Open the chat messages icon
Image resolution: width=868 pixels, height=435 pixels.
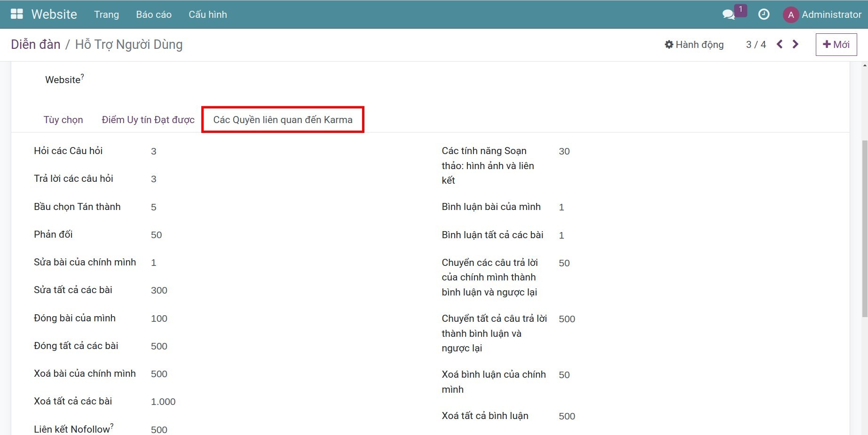(728, 15)
